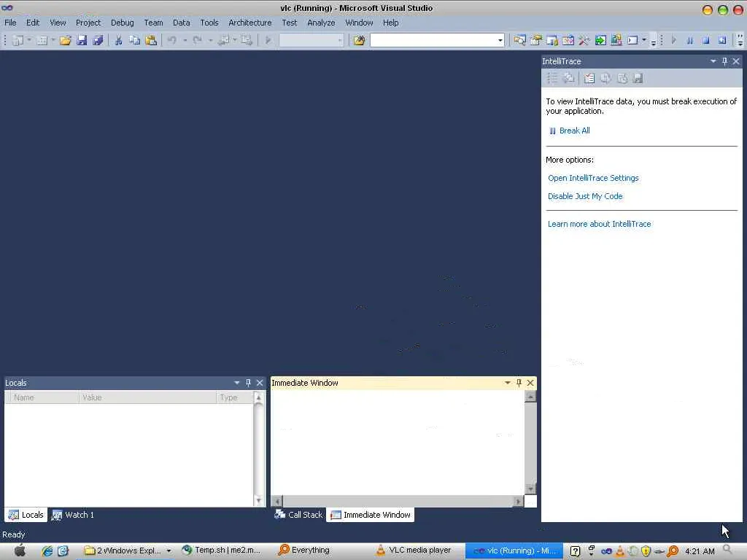Click the Continue play icon in debug toolbar
The height and width of the screenshot is (560, 747).
pos(673,41)
